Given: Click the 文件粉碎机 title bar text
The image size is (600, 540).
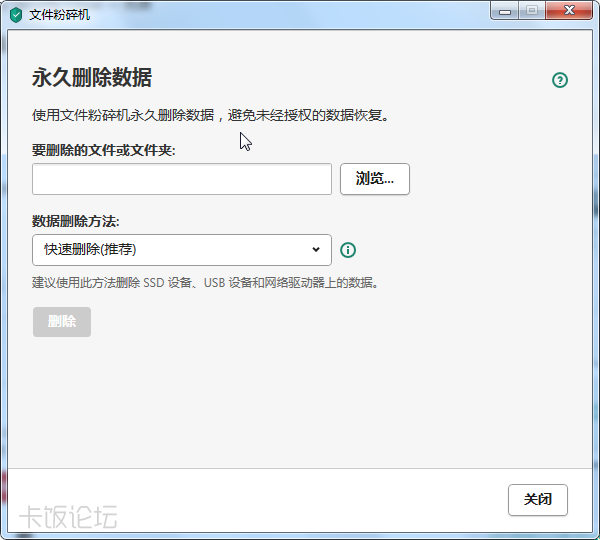Looking at the screenshot, I should (60, 15).
